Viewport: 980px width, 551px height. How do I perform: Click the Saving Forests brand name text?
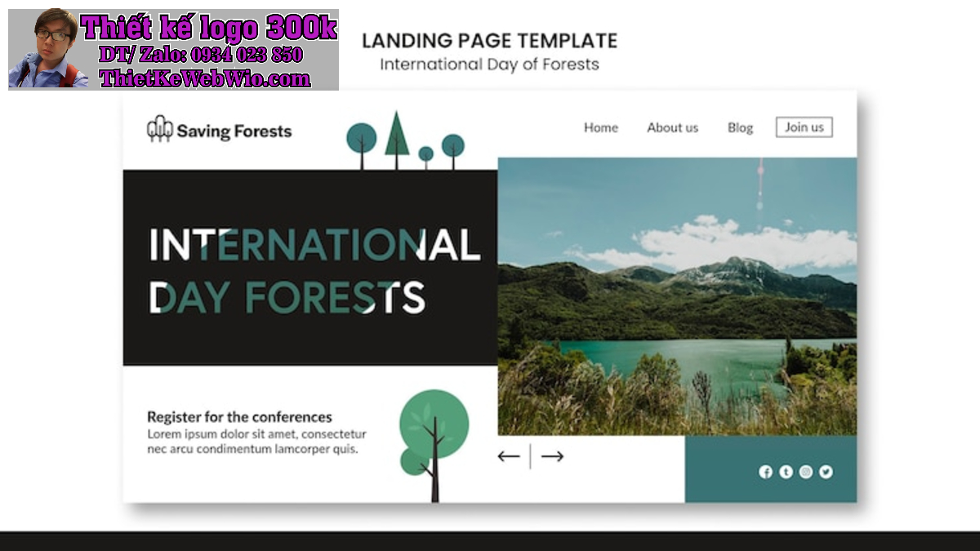click(x=235, y=131)
